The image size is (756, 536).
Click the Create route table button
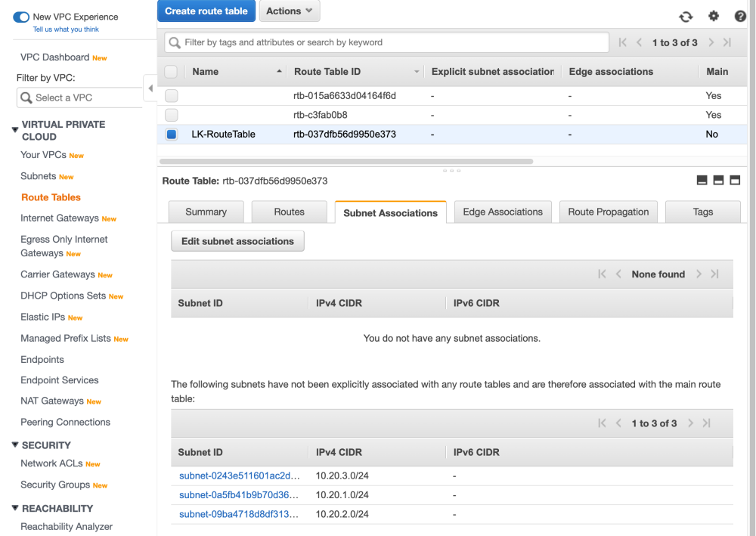(x=206, y=11)
